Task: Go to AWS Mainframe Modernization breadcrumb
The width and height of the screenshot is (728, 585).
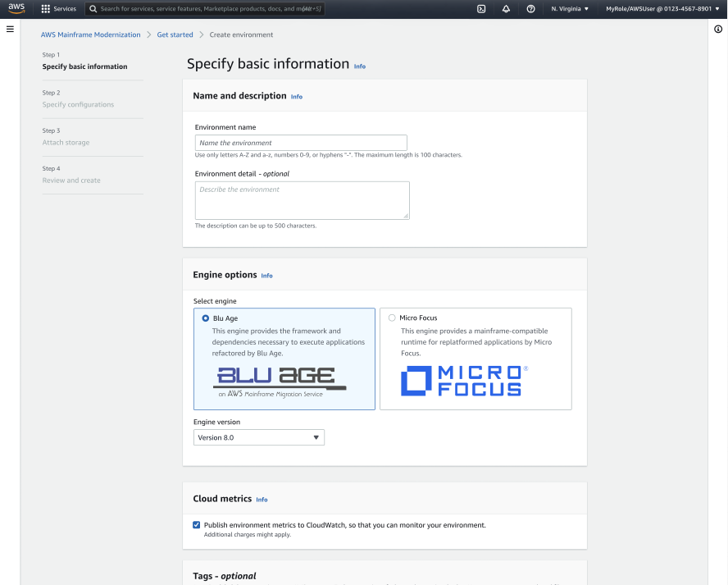Action: pyautogui.click(x=91, y=34)
